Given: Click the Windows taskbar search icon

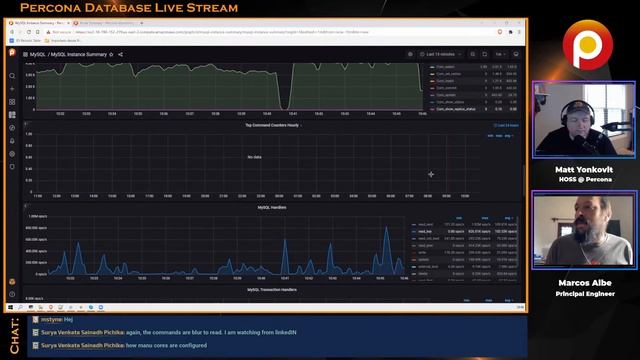Looking at the screenshot, I should pos(20,307).
